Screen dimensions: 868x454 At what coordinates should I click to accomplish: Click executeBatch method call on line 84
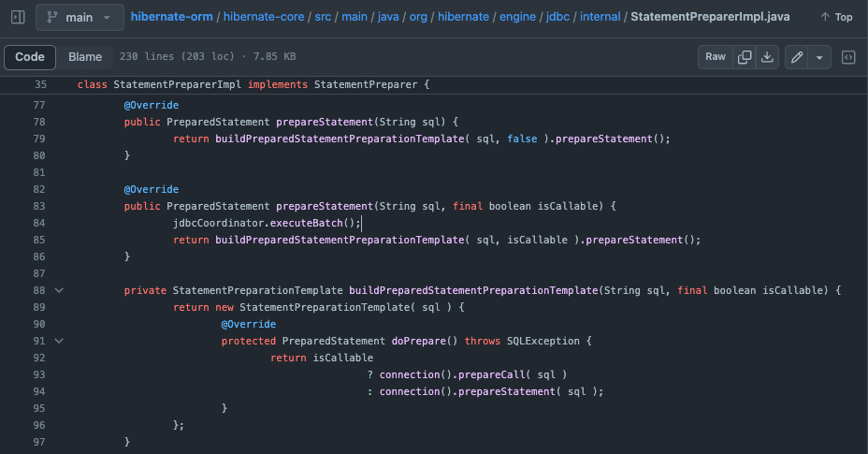tap(306, 223)
